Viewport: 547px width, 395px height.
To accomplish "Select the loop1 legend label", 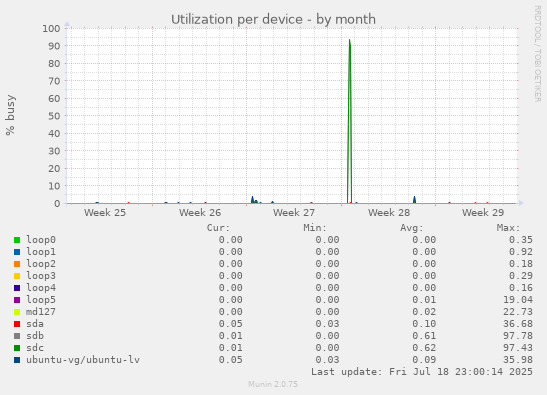I will (x=41, y=252).
